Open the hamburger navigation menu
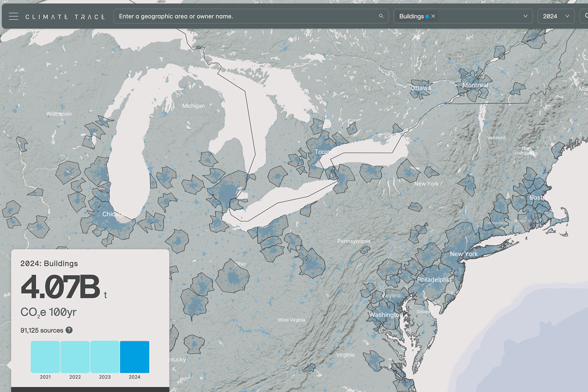This screenshot has width=588, height=392. (13, 16)
